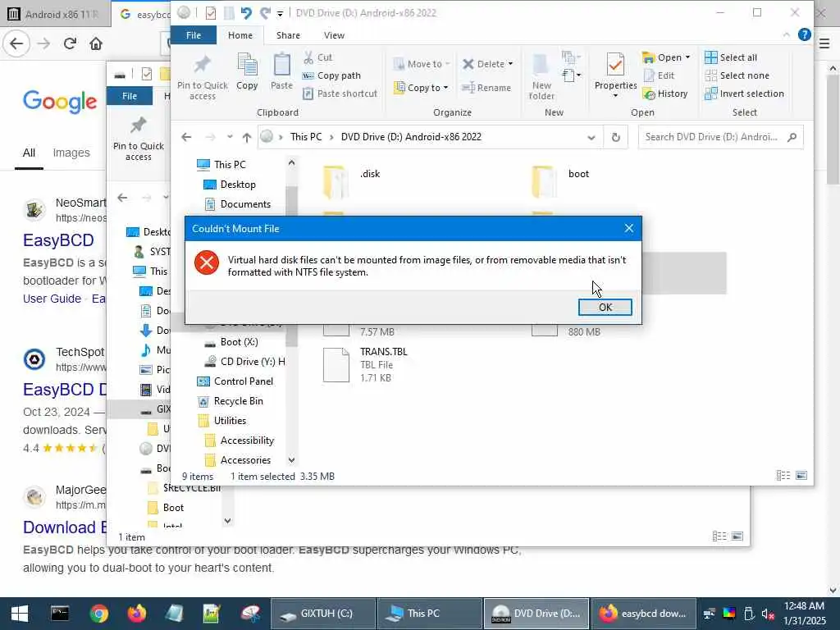
Task: Refresh the DVD Drive folder view
Action: point(615,137)
